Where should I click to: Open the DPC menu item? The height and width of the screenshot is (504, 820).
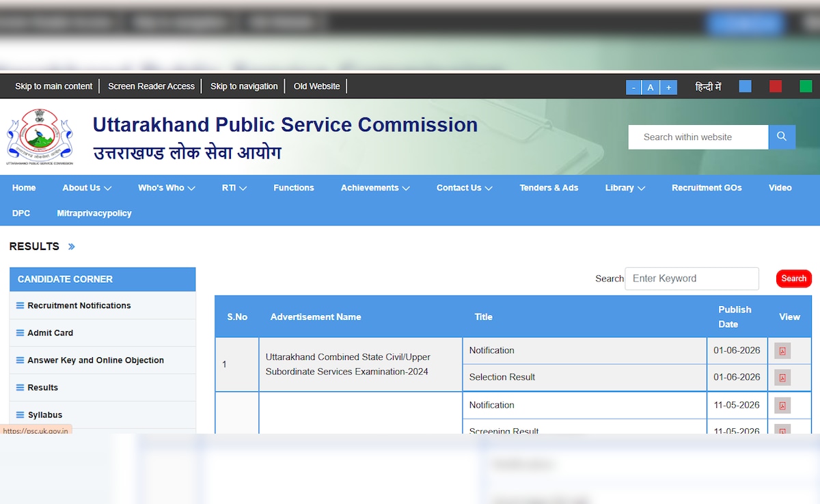[21, 213]
